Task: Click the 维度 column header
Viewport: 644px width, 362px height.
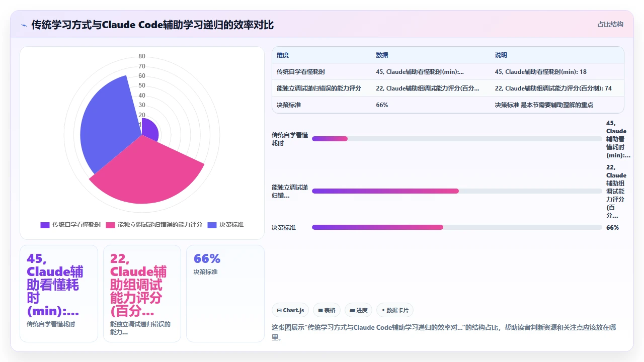Action: tap(283, 55)
